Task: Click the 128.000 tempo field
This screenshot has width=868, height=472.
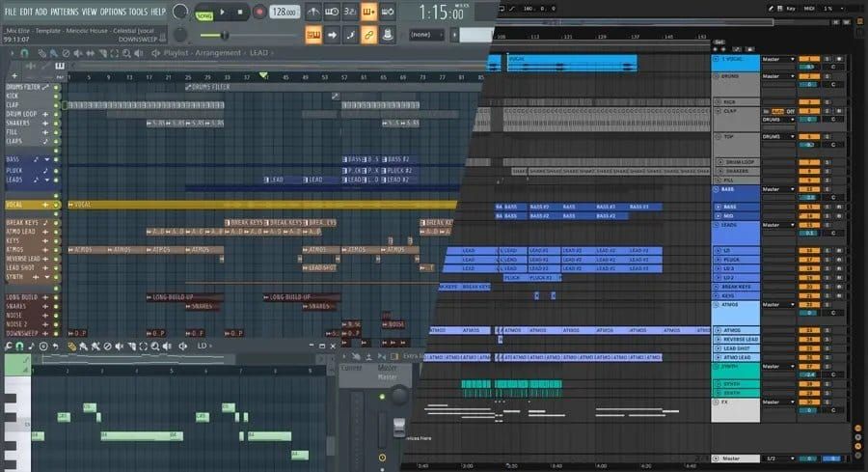Action: 285,12
